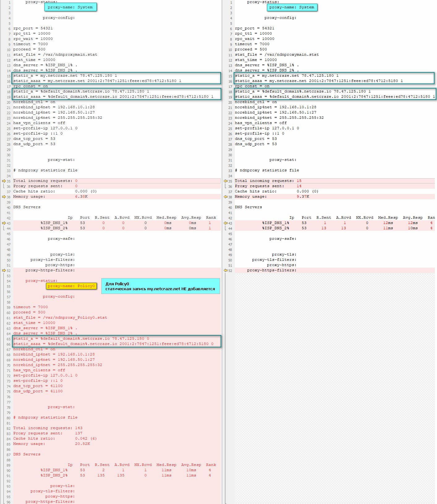Click the diff arrow marker at left line 38
This screenshot has height=504, width=437.
(4, 197)
